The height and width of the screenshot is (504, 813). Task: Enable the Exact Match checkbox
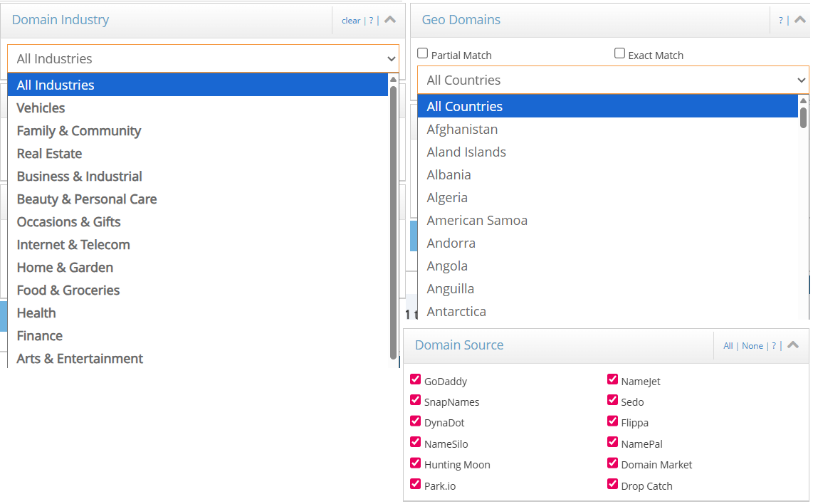(x=619, y=54)
